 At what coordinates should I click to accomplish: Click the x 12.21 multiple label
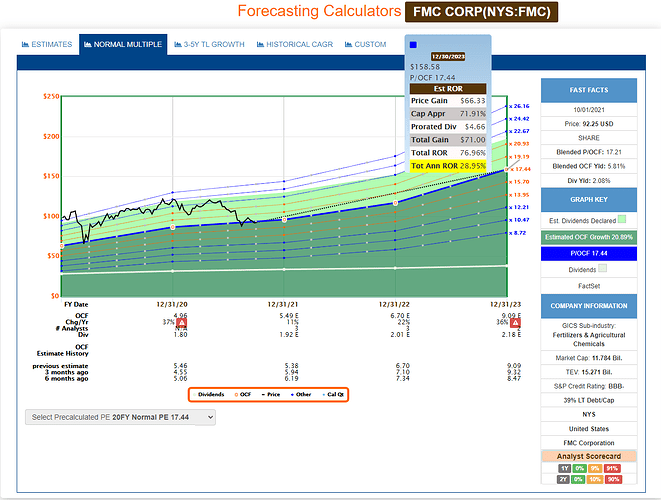[519, 207]
